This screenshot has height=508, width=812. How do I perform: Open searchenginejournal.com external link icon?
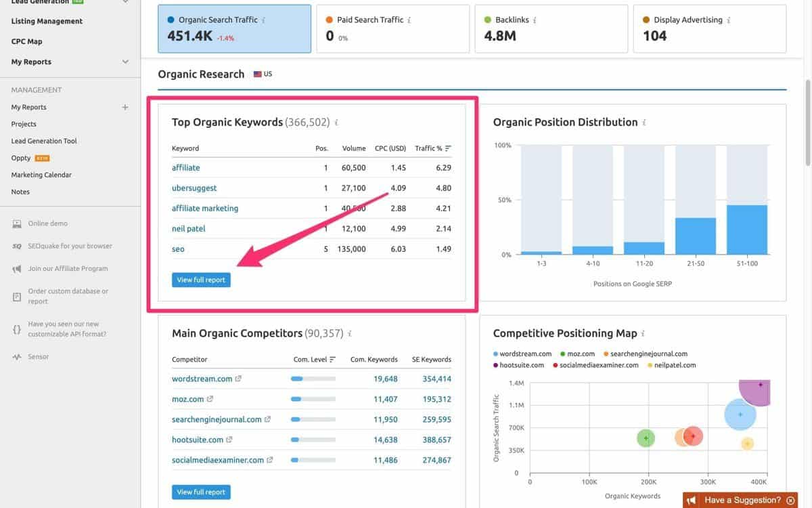267,419
